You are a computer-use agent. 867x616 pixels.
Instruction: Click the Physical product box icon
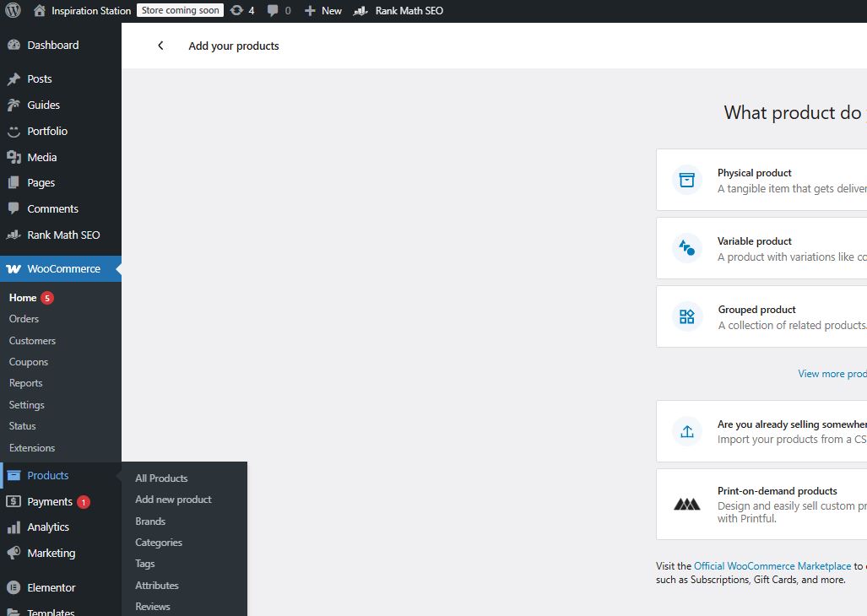point(686,180)
